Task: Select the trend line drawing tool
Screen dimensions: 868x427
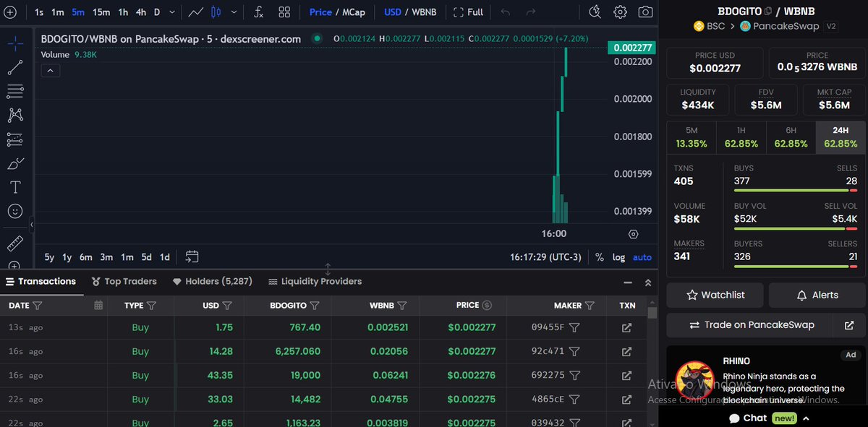Action: pyautogui.click(x=15, y=67)
